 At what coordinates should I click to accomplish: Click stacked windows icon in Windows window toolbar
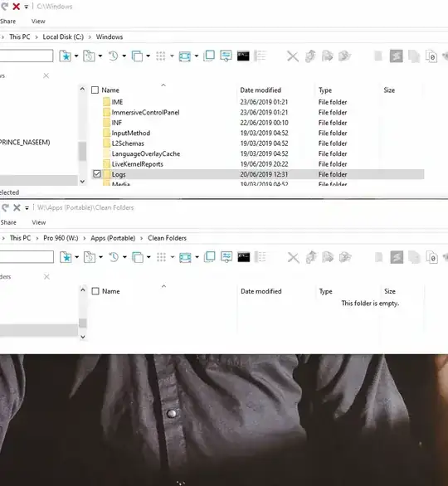click(x=137, y=56)
